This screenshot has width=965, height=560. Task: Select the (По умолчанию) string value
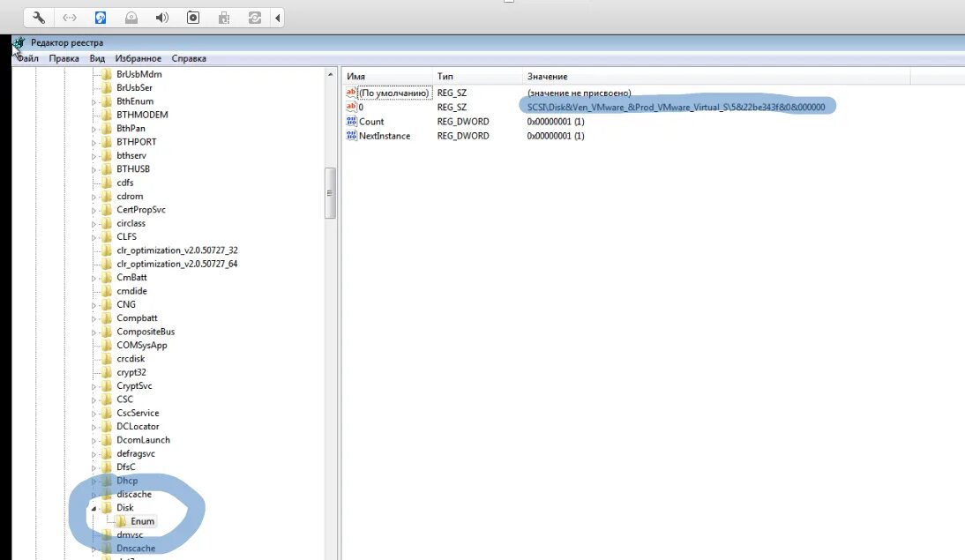click(x=393, y=92)
